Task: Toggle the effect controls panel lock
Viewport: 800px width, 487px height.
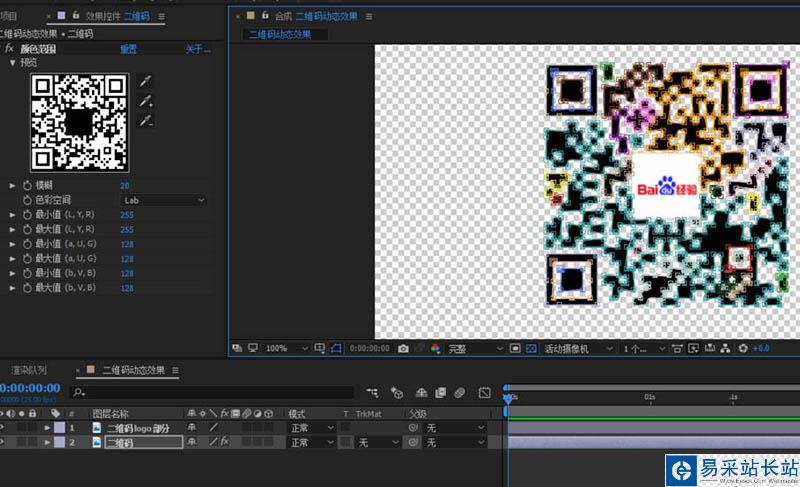Action: click(76, 16)
